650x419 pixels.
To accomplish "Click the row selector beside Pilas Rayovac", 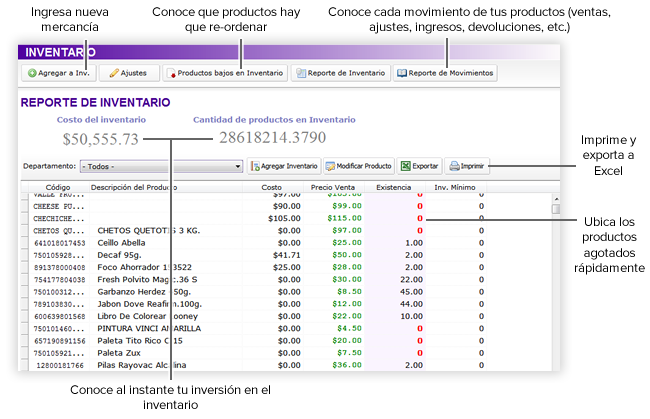I will click(x=25, y=365).
